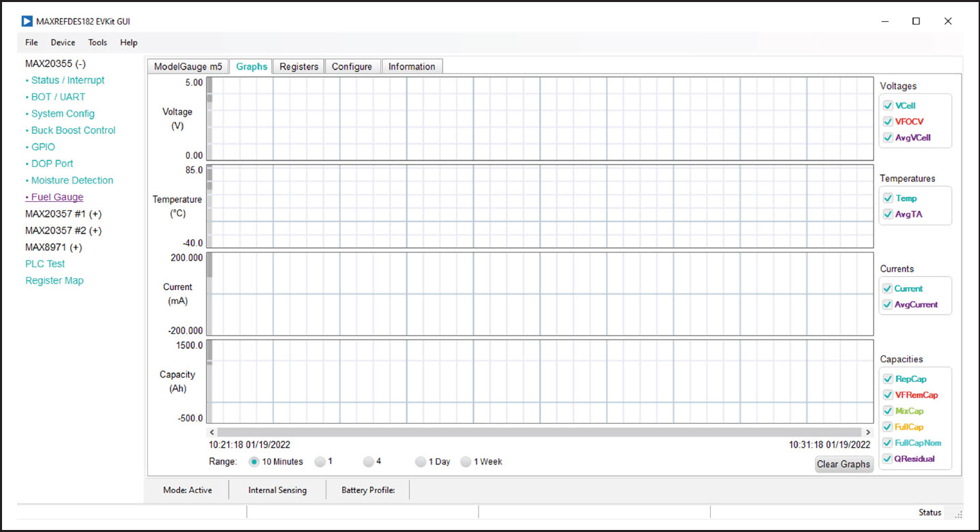Toggle the VFOCV trace checkbox
This screenshot has height=532, width=980.
click(888, 121)
